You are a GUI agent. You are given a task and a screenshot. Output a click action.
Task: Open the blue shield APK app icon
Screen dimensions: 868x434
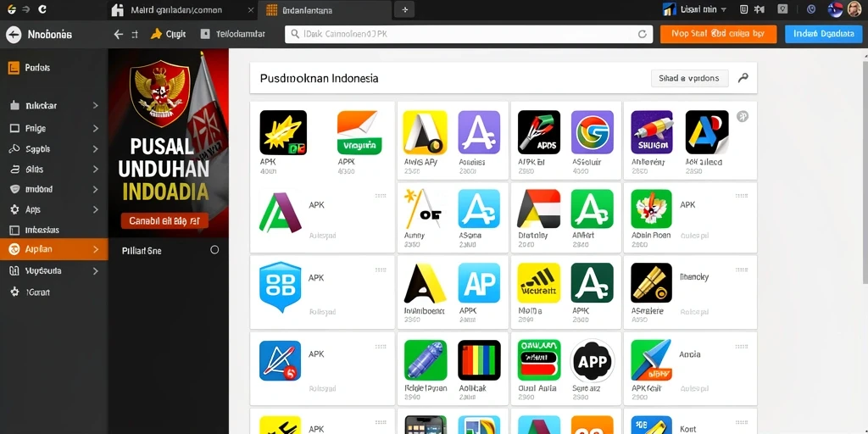280,287
